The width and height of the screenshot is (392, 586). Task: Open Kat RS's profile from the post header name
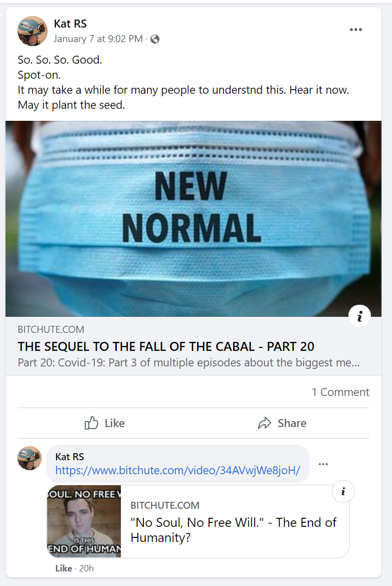pyautogui.click(x=70, y=24)
